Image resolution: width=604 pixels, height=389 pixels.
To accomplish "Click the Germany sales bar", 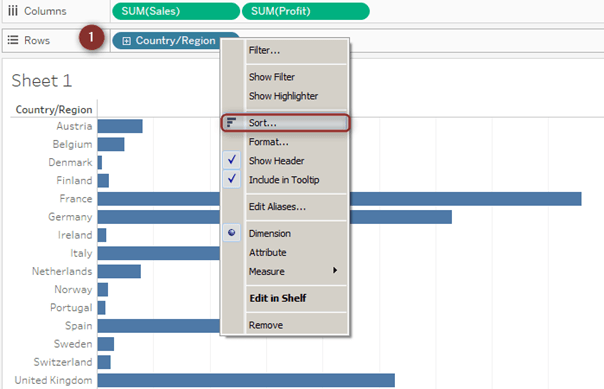I will coord(401,217).
